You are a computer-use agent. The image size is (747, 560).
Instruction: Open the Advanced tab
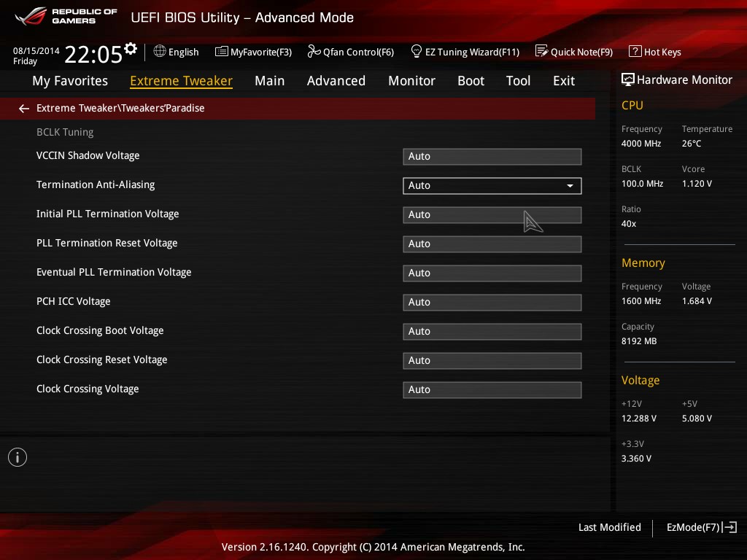click(336, 81)
